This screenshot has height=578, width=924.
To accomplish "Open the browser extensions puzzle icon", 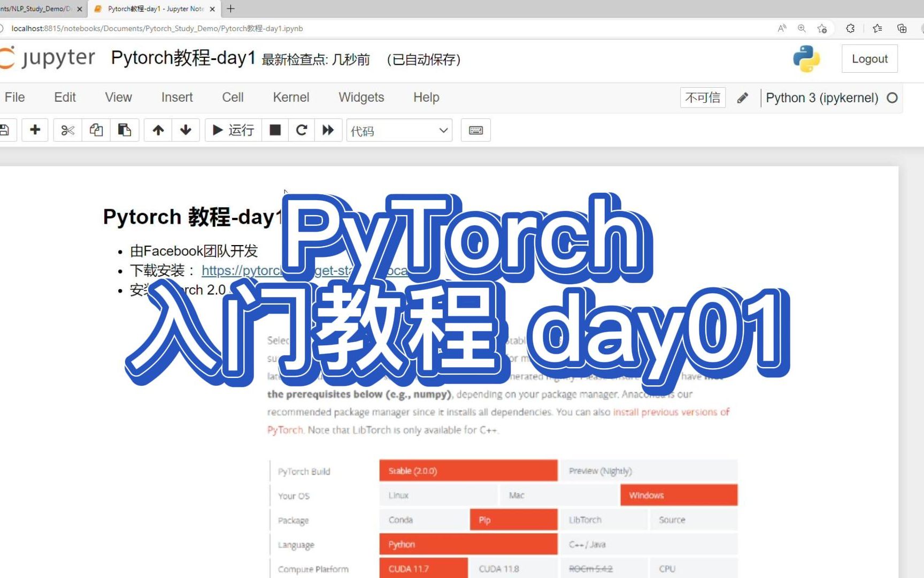I will tap(850, 28).
